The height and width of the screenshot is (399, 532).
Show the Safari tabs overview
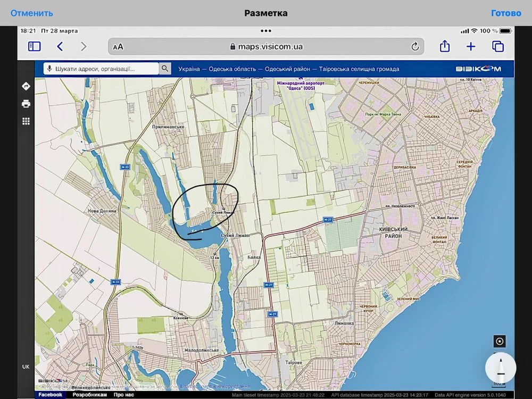(498, 46)
